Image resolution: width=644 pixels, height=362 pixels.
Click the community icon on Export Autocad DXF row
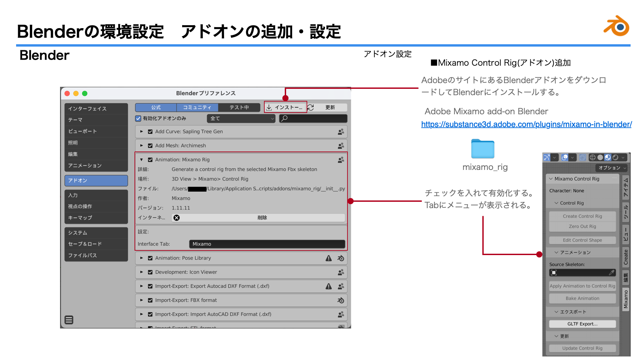pos(341,286)
